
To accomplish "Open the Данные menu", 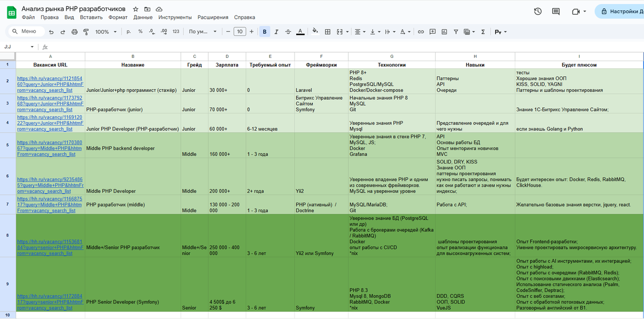I will (143, 17).
